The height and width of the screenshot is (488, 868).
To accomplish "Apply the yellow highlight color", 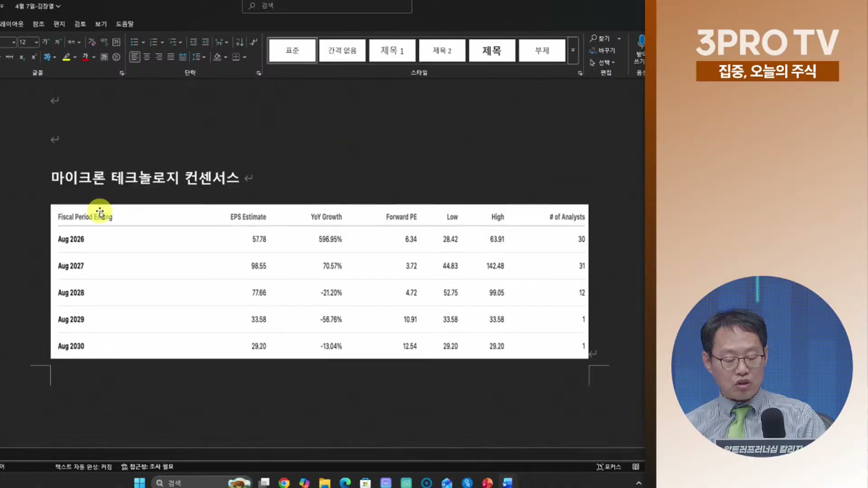I will pyautogui.click(x=66, y=57).
